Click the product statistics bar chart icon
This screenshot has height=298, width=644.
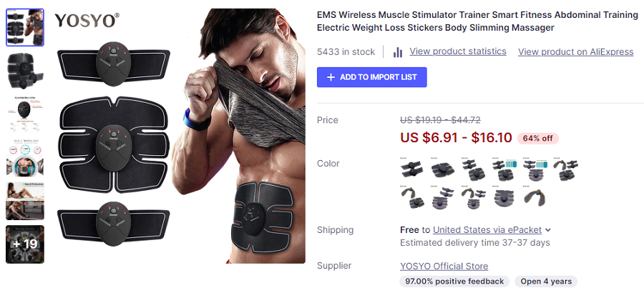(x=398, y=52)
